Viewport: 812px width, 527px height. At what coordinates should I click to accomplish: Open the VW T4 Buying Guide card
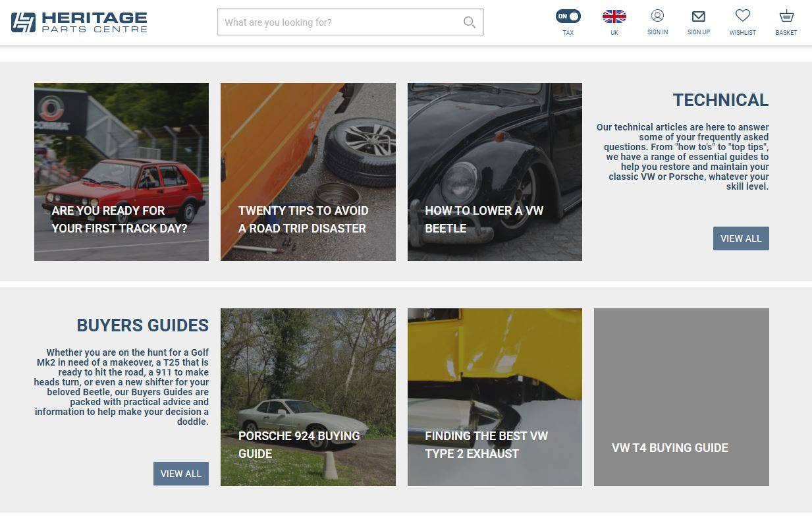point(682,397)
